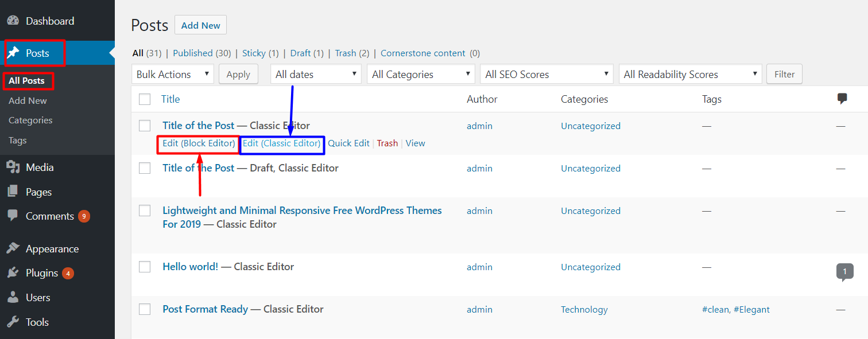868x339 pixels.
Task: Open the All Readability Scores dropdown
Action: 690,74
